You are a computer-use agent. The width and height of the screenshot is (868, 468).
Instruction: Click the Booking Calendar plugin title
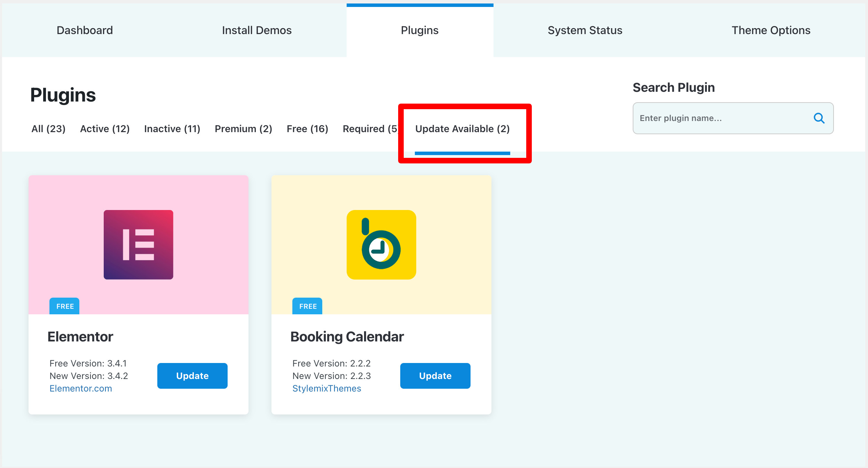pyautogui.click(x=347, y=337)
